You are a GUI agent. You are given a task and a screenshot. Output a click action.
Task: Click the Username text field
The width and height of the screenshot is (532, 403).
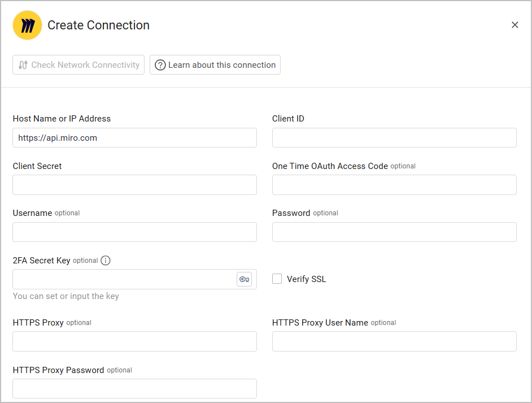point(134,232)
